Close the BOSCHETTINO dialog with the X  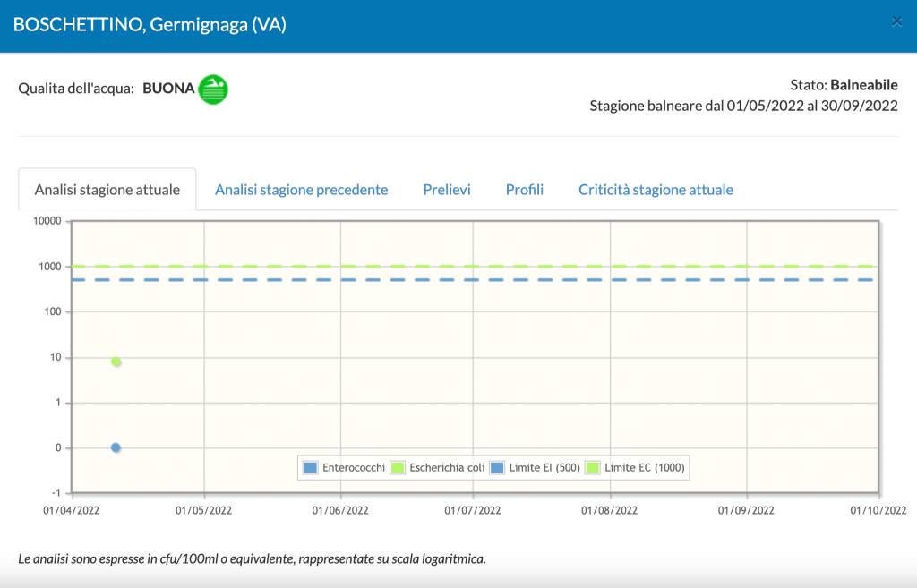coord(896,22)
